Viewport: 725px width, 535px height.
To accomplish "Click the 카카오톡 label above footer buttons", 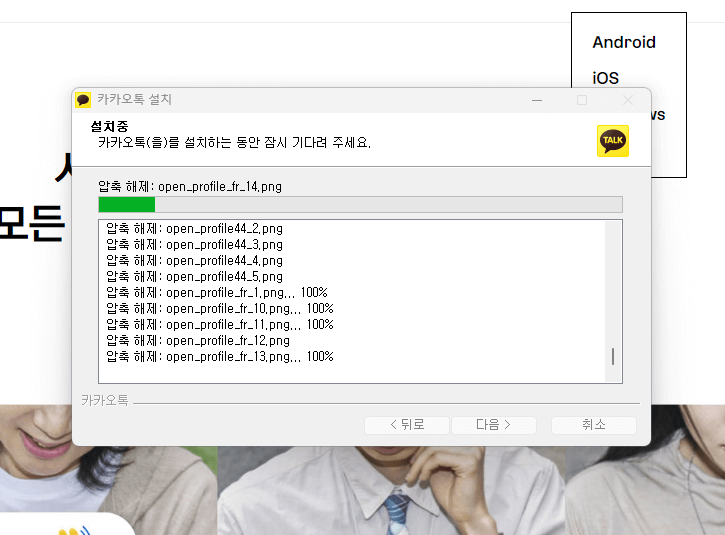I will point(104,400).
